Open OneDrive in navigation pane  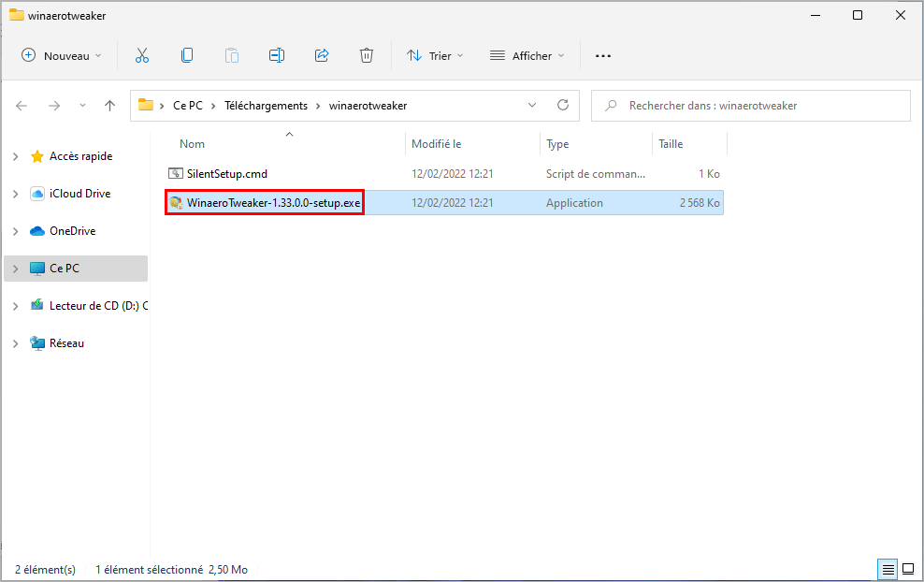click(x=73, y=231)
